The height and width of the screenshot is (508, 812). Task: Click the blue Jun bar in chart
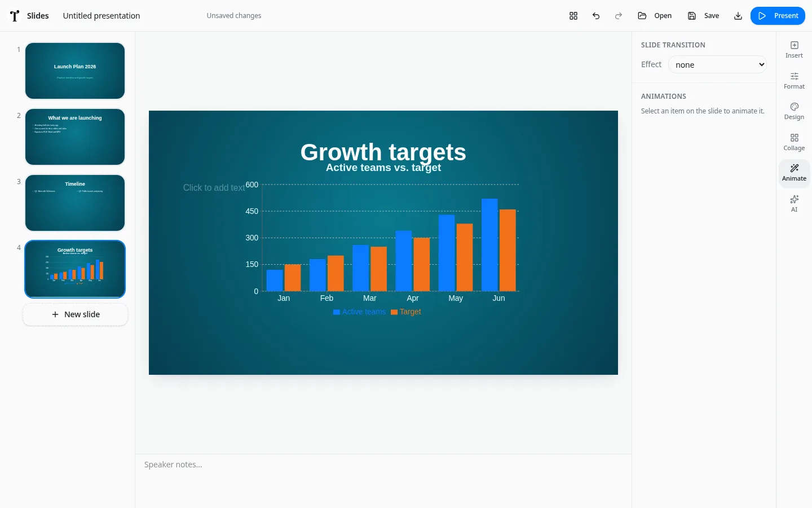coord(489,245)
